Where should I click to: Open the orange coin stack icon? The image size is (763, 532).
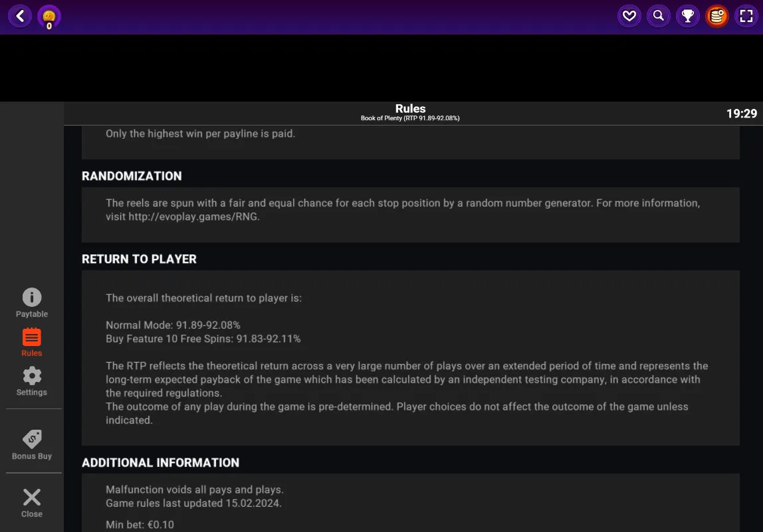coord(716,16)
